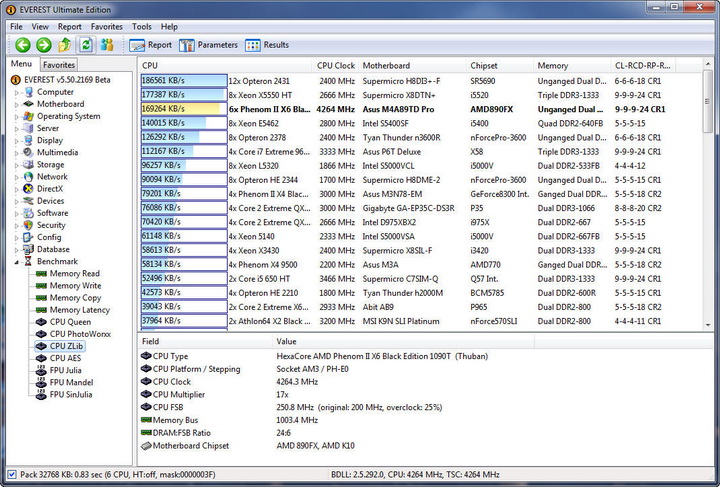Click the green Forward arrow toolbar icon
Screen dimensions: 720x487
click(x=44, y=45)
